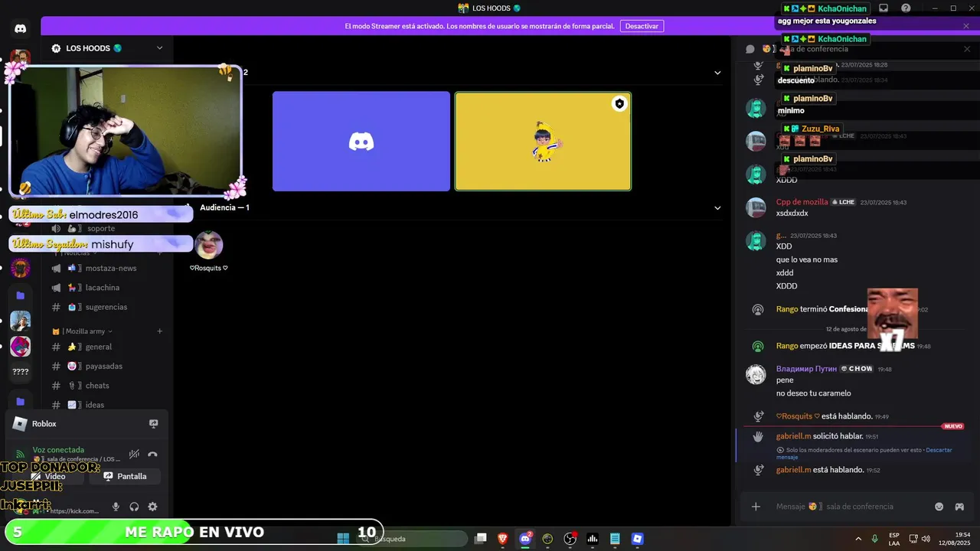The image size is (980, 551).
Task: Open the LOS HOODS server dropdown
Action: [x=159, y=48]
